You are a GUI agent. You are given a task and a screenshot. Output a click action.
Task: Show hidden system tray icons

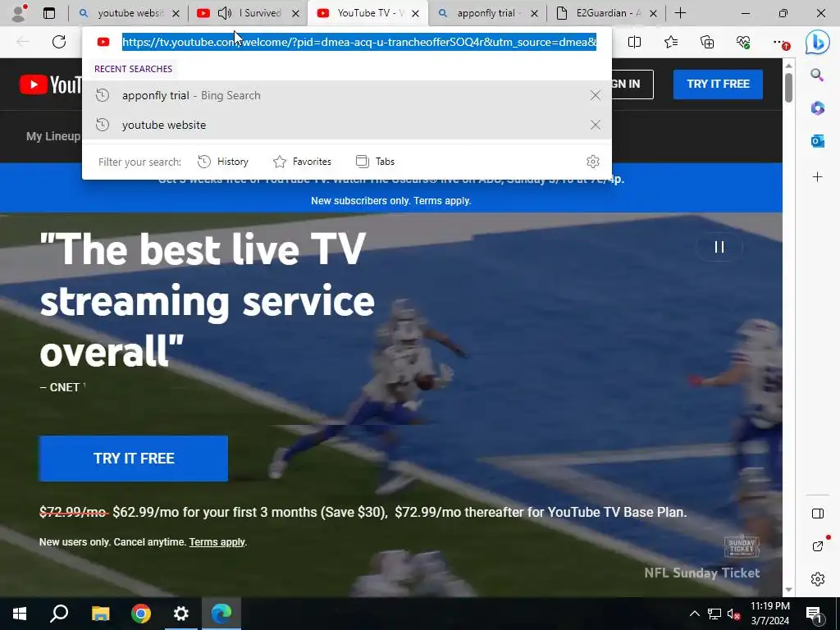tap(694, 614)
